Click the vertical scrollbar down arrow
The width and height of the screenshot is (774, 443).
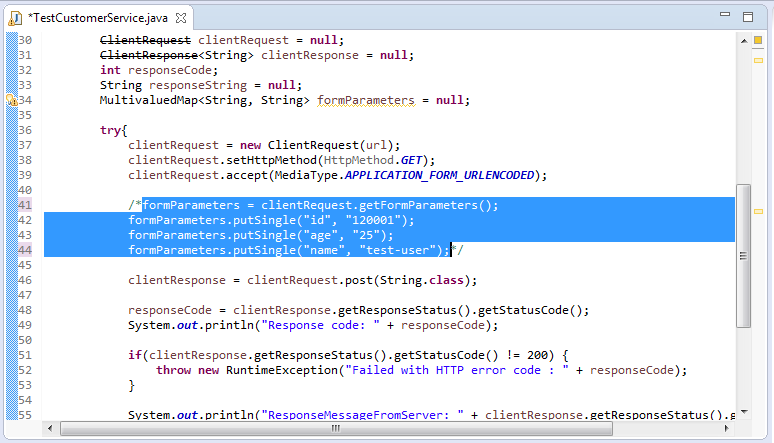[x=744, y=412]
